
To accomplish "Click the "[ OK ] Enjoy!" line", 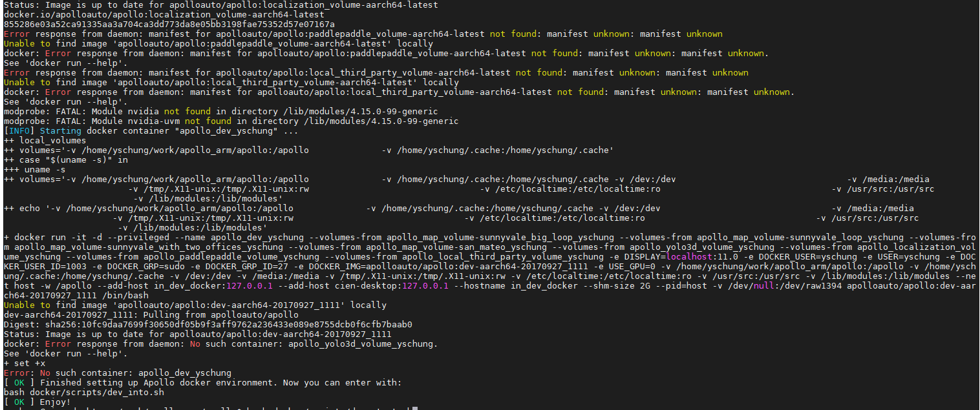I will (x=37, y=402).
